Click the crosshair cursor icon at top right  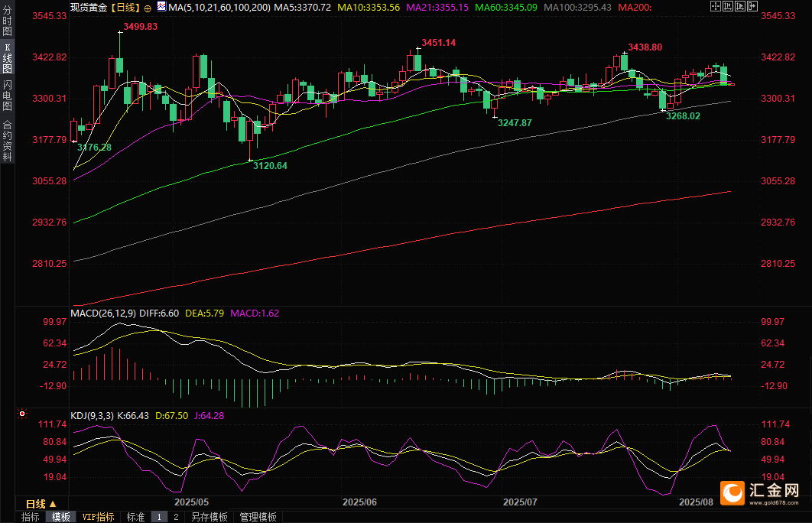[716, 6]
